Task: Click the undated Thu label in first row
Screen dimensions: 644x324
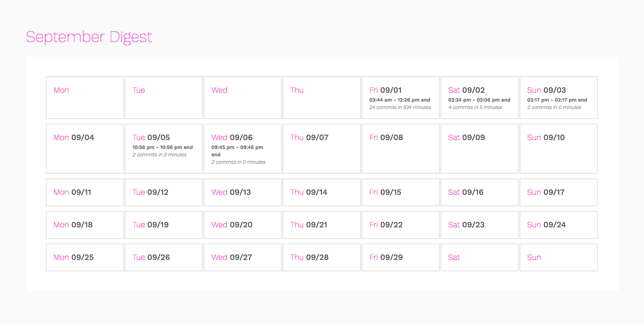Action: tap(297, 90)
